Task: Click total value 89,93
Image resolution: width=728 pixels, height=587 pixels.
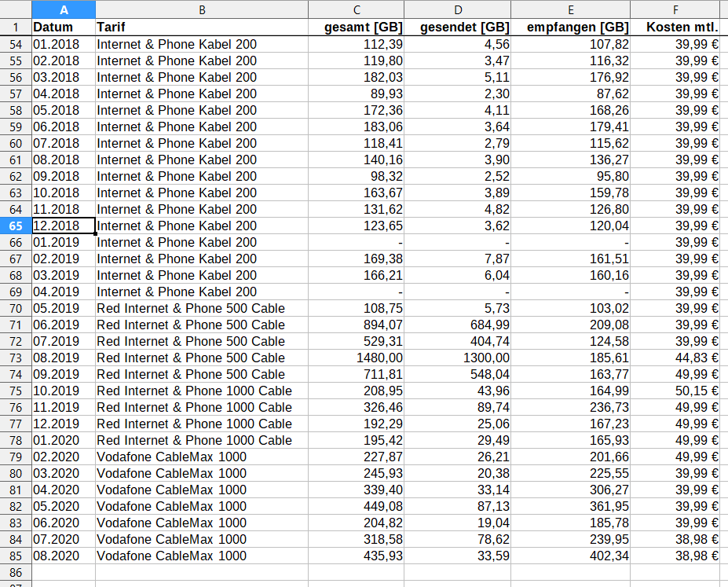Action: pyautogui.click(x=356, y=94)
